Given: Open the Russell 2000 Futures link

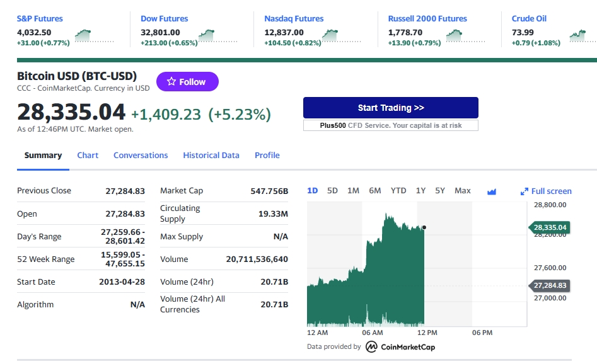Looking at the screenshot, I should (427, 19).
